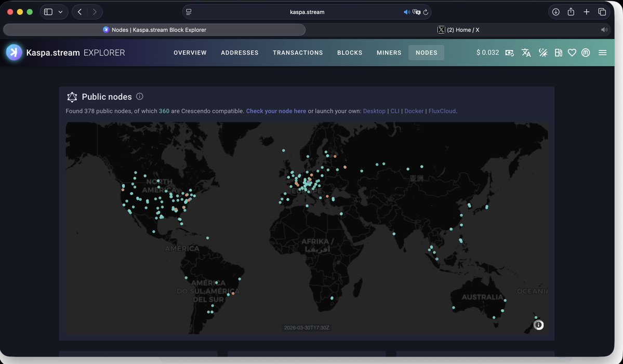Select the Nodes | Kaspa.stream Block Explorer tab
Screen dimensions: 623x364
click(x=154, y=30)
